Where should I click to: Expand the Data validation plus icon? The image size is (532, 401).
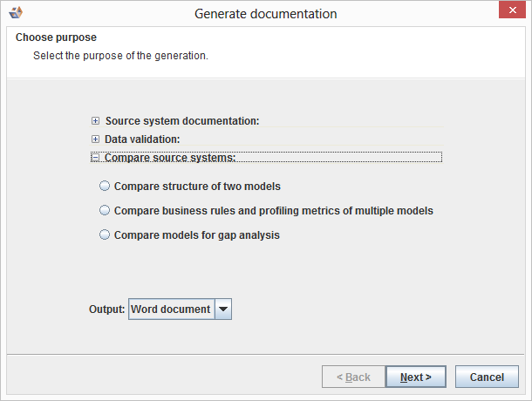[96, 139]
